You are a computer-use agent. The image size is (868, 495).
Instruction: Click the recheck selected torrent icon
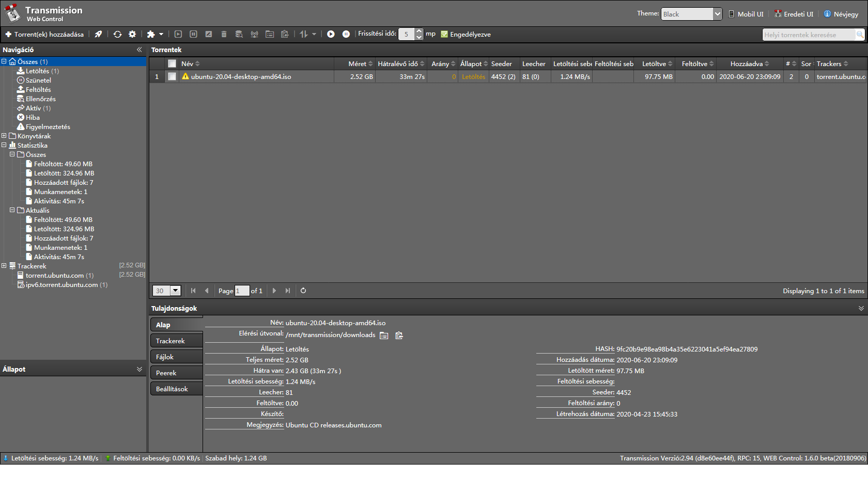tap(209, 35)
